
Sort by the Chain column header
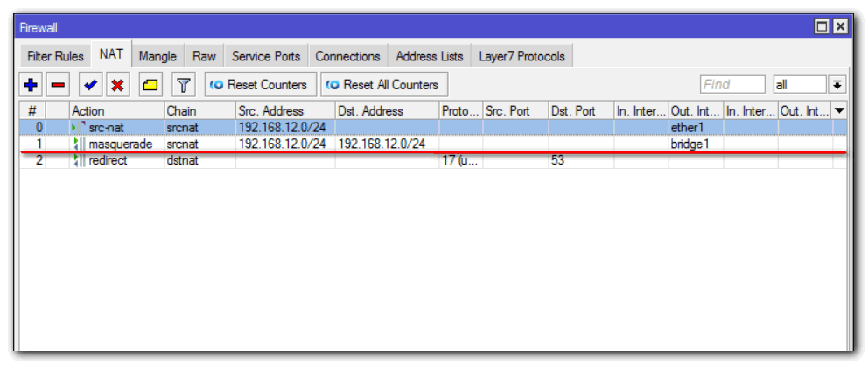198,111
